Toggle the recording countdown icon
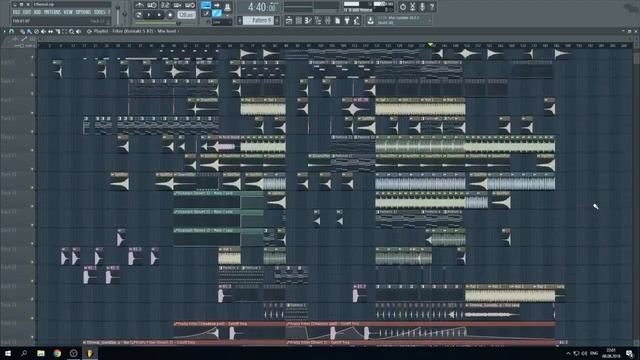Image resolution: width=640 pixels, height=360 pixels. pyautogui.click(x=164, y=5)
